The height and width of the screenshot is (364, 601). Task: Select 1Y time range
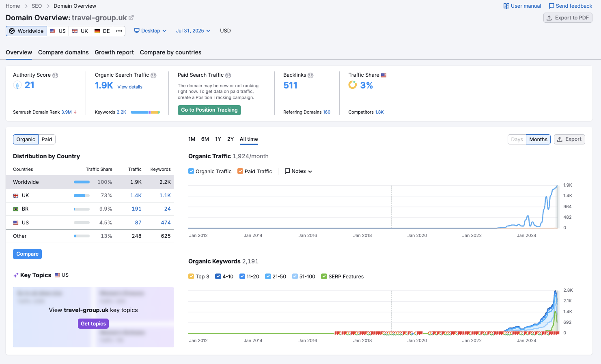pyautogui.click(x=218, y=139)
